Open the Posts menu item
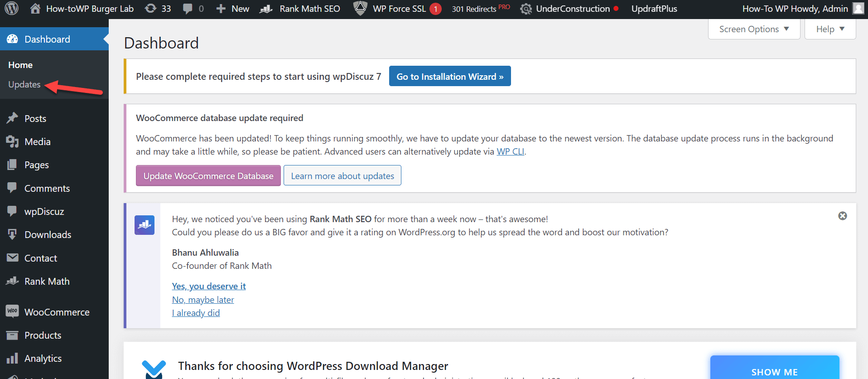Viewport: 868px width, 379px height. [x=35, y=118]
